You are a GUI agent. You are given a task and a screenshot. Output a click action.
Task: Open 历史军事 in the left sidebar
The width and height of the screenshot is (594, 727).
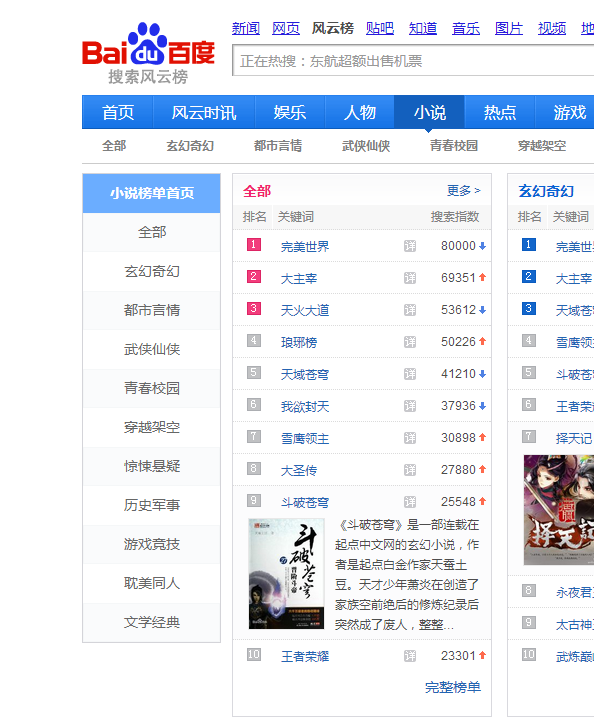coord(152,505)
